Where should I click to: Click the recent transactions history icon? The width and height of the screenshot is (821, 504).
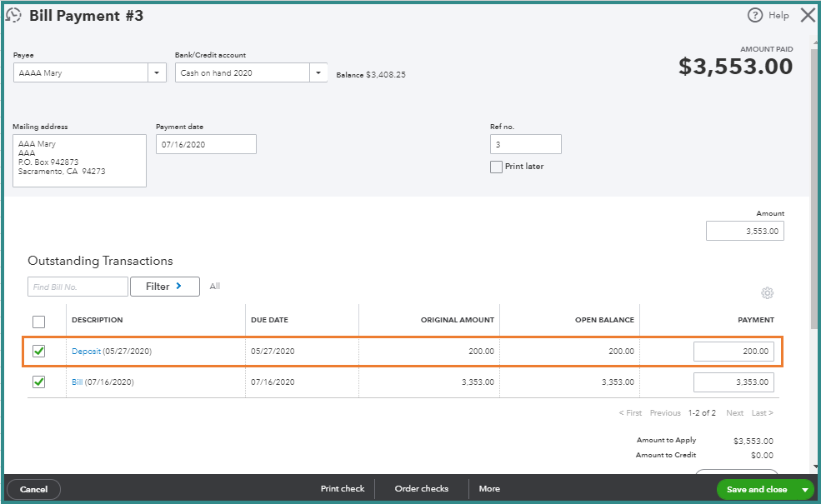13,15
